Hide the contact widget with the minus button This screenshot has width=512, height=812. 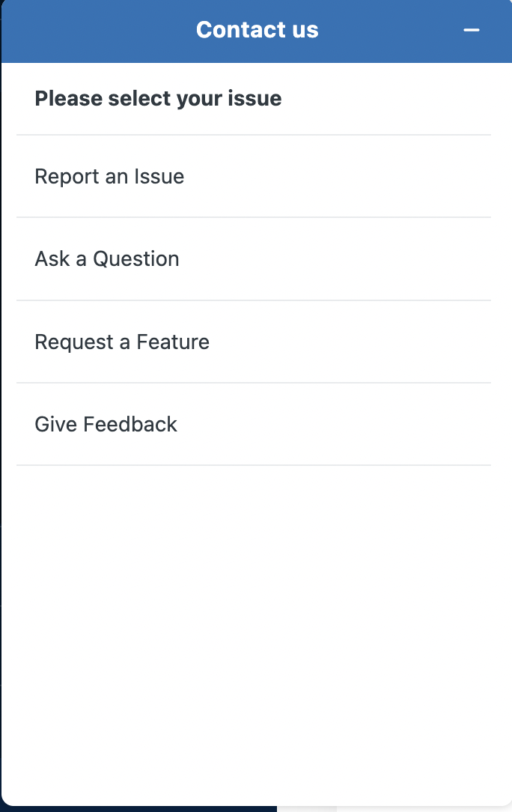[471, 30]
